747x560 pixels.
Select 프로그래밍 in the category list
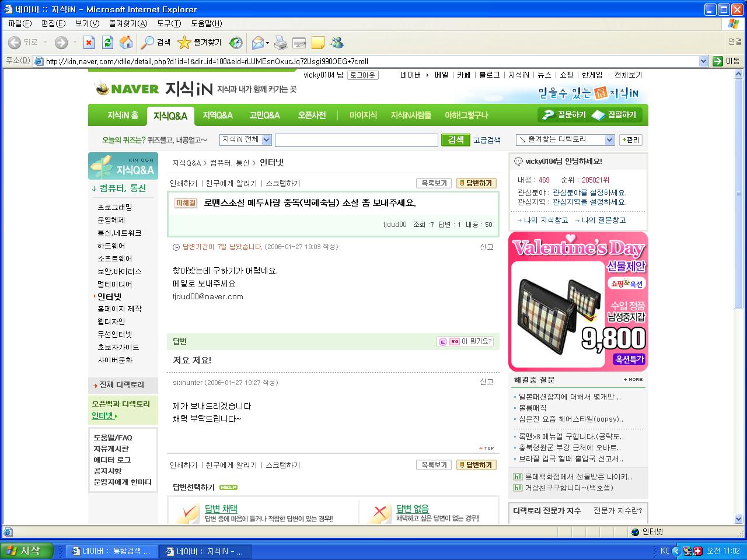tap(115, 208)
